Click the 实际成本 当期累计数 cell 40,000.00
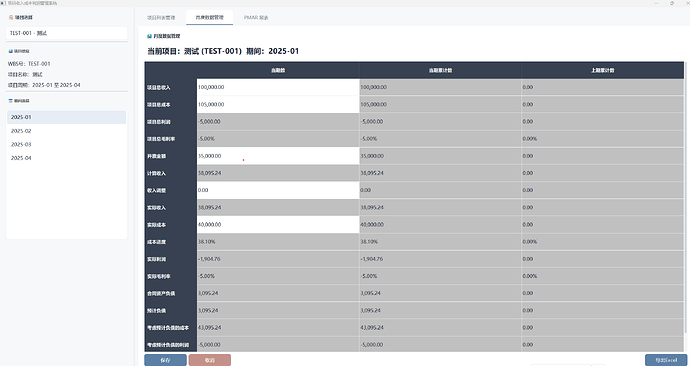This screenshot has width=690, height=366. 440,224
